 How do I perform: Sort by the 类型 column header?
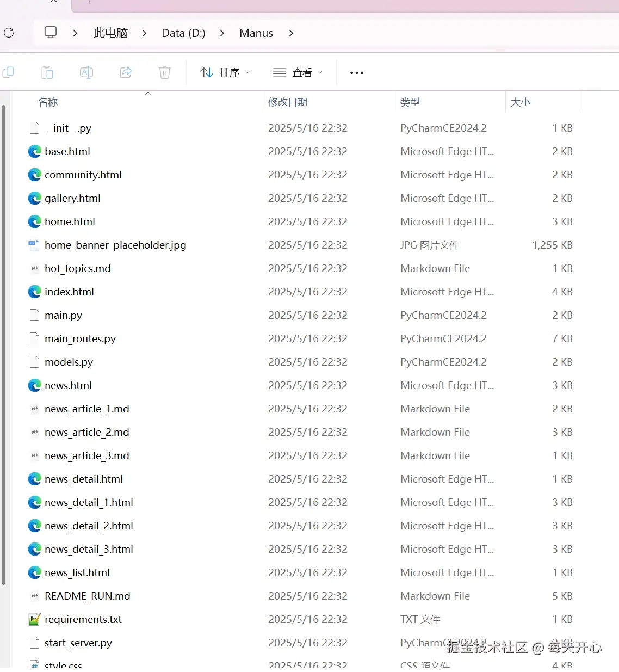tap(410, 102)
